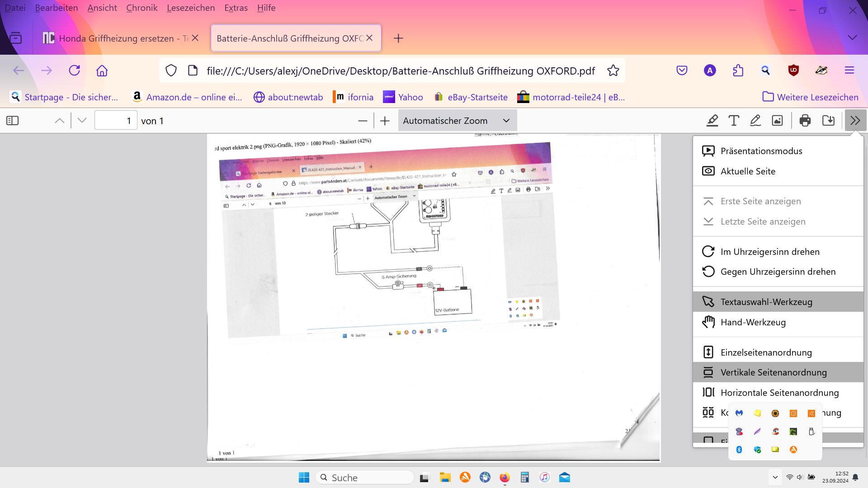The image size is (868, 488).
Task: Open the Firefox home page
Action: [102, 70]
